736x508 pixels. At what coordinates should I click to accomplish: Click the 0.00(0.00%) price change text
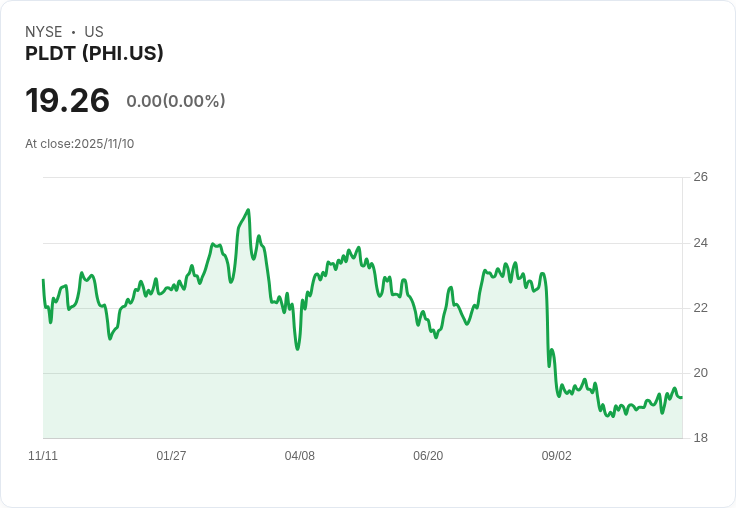click(x=176, y=101)
